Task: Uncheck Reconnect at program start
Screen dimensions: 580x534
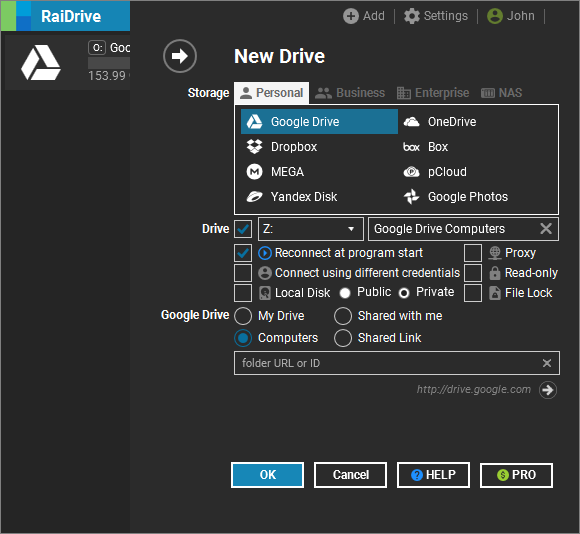Action: pyautogui.click(x=243, y=253)
